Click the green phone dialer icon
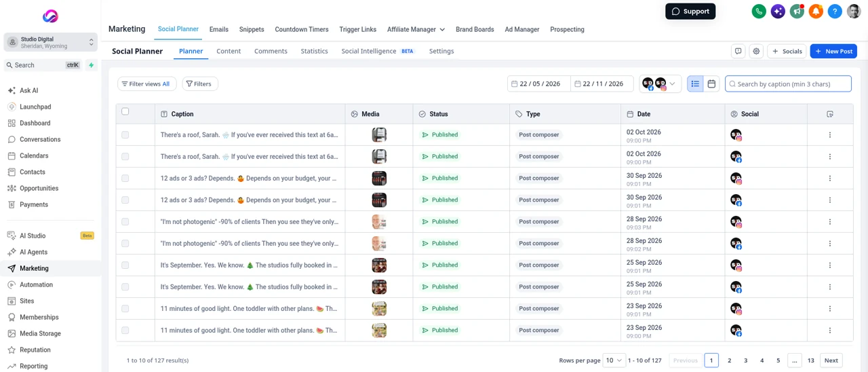 [x=759, y=12]
